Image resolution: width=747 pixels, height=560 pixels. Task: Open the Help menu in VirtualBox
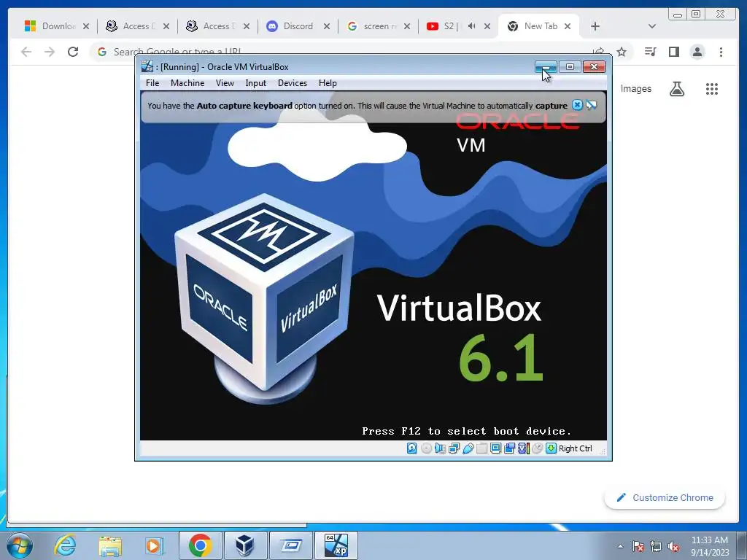point(328,83)
